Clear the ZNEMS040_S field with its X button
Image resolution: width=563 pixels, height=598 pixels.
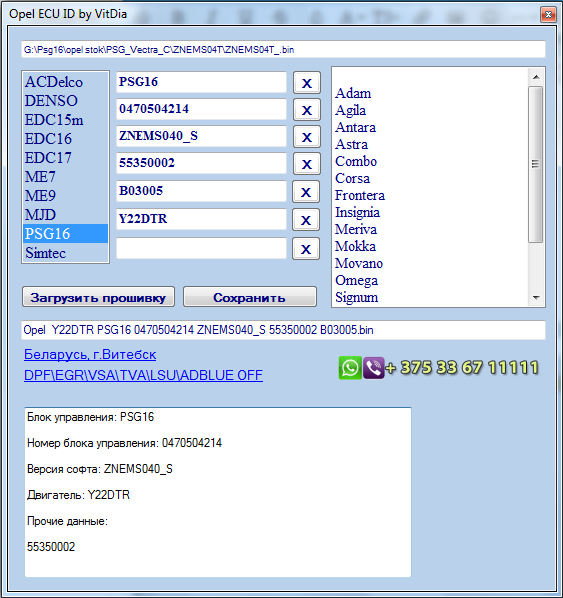[x=307, y=137]
